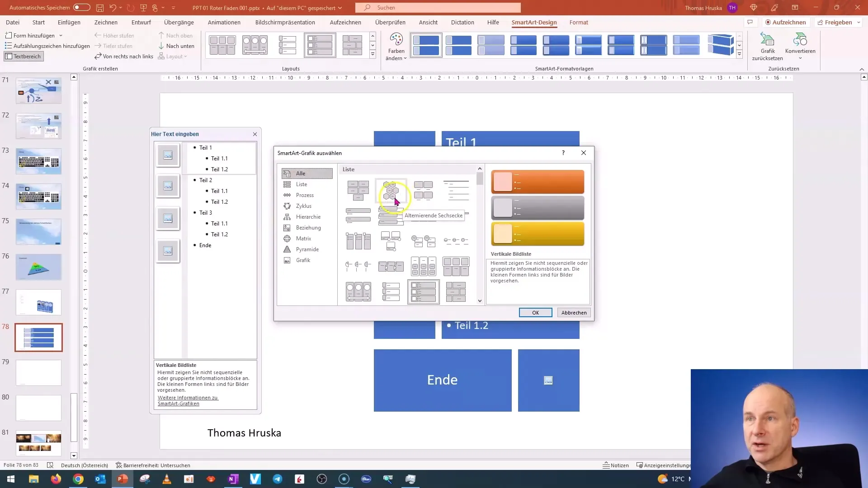Screen dimensions: 868x488
Task: Expand the Hierarchie category in SmartArt dialog
Action: 308,216
